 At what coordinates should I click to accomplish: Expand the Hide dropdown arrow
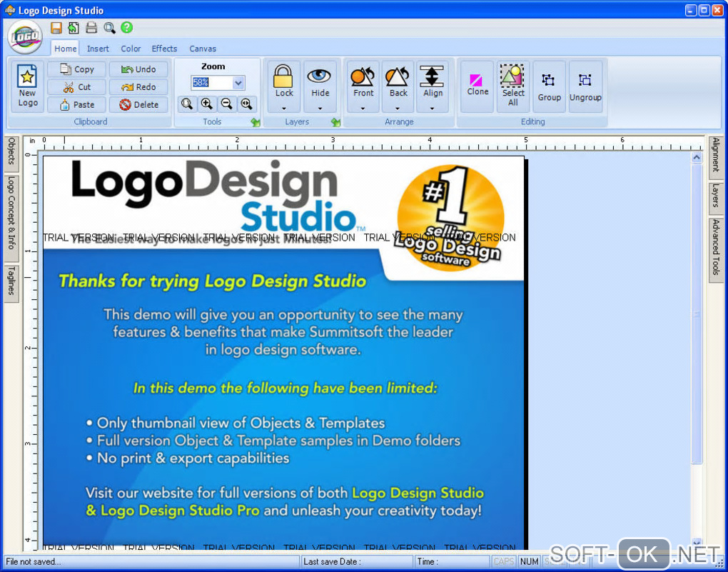coord(320,109)
